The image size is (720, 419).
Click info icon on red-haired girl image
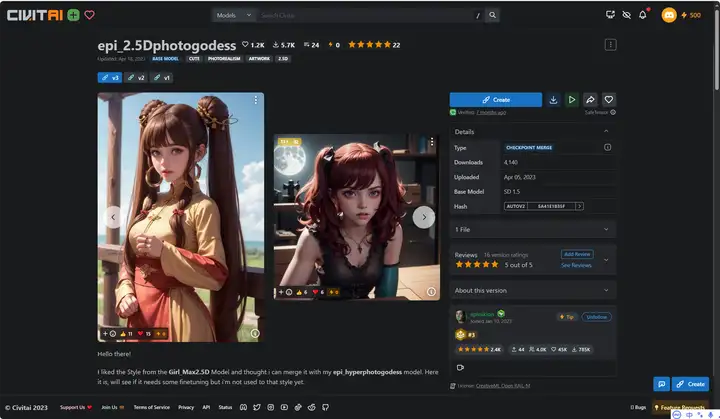point(431,292)
